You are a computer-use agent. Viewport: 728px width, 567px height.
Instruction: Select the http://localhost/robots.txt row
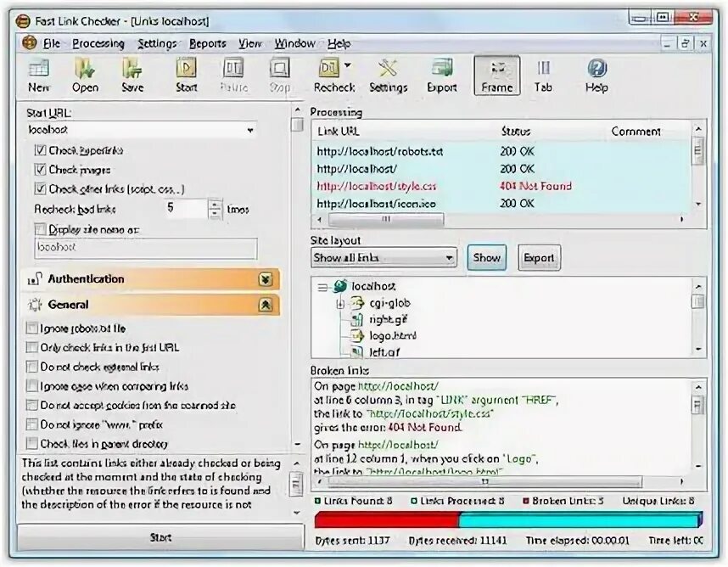point(501,151)
